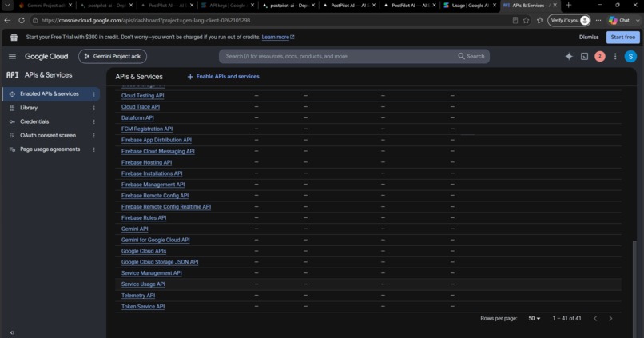
Task: Open Firebase Remote Config Realtime API link
Action: [166, 207]
